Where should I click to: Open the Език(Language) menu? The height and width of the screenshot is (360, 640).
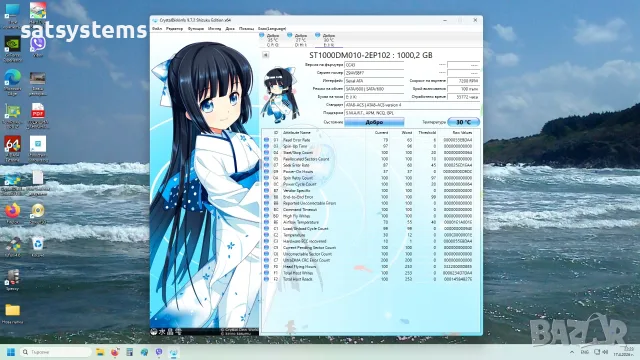[272, 29]
